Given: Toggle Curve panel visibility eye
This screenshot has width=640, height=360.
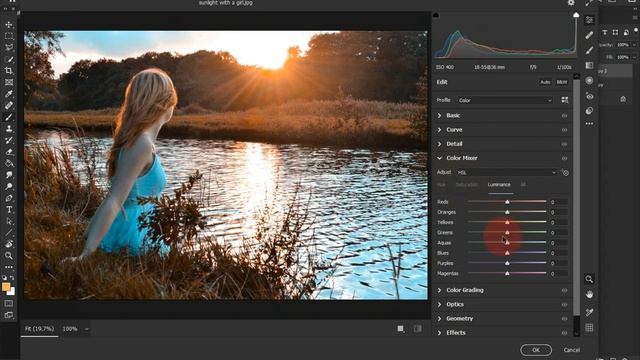Looking at the screenshot, I should click(x=564, y=130).
